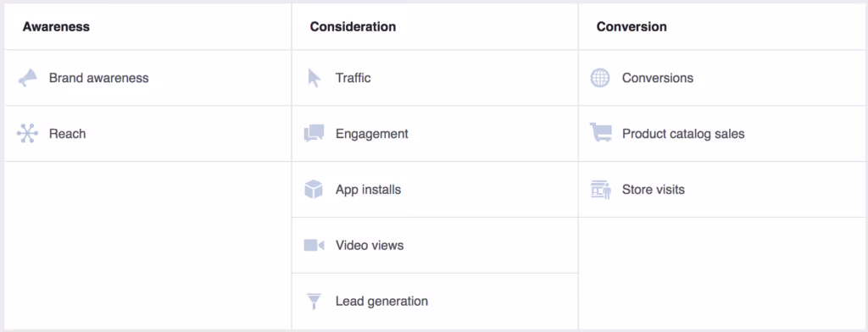Click the globe icon for Conversions
Image resolution: width=868 pixels, height=332 pixels.
(600, 78)
